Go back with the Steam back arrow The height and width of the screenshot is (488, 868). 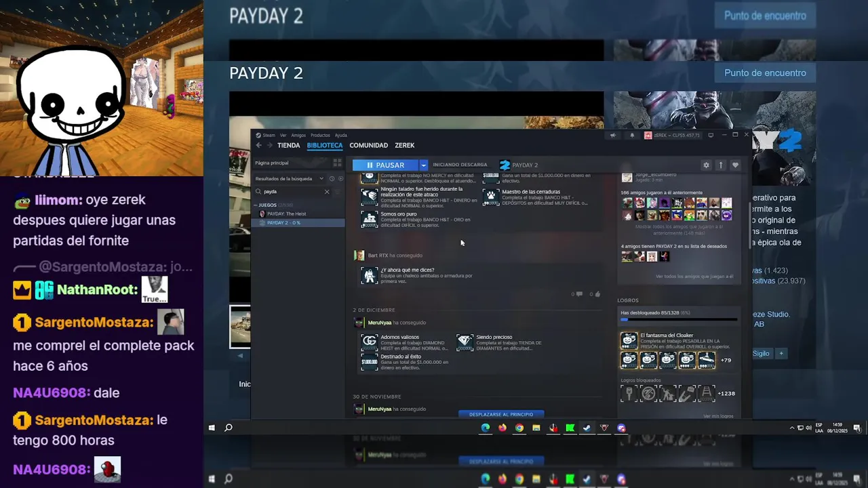click(258, 145)
